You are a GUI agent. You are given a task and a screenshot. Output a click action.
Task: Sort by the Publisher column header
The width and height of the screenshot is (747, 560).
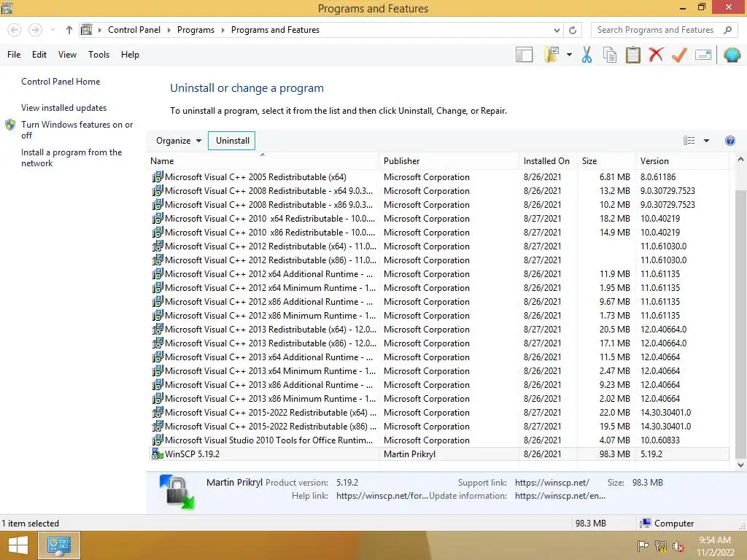coord(449,161)
